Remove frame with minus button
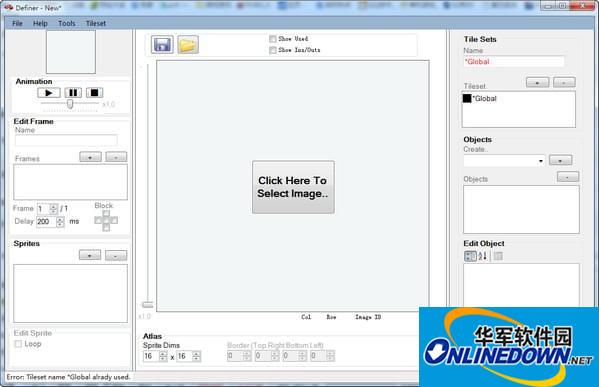The height and width of the screenshot is (387, 599). pos(116,157)
